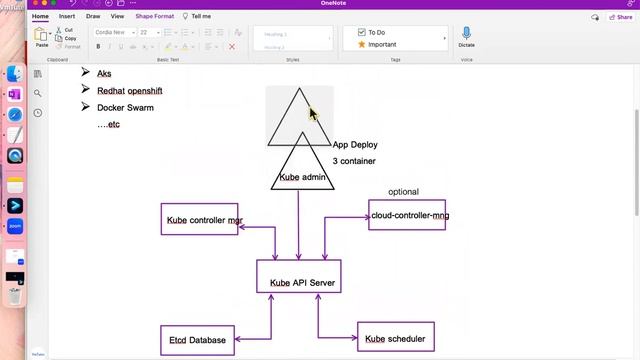The width and height of the screenshot is (640, 360).
Task: Click the more options ellipsis in title bar
Action: pyautogui.click(x=133, y=3)
